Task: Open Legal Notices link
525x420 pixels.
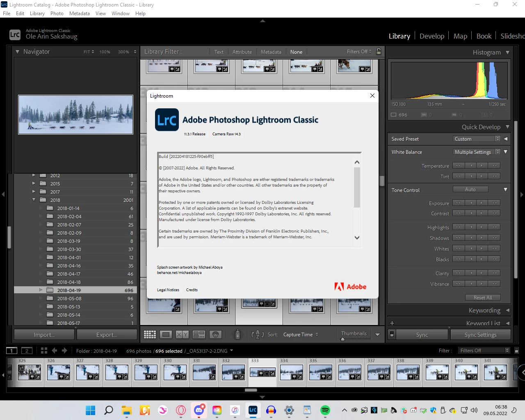Action: [x=168, y=290]
